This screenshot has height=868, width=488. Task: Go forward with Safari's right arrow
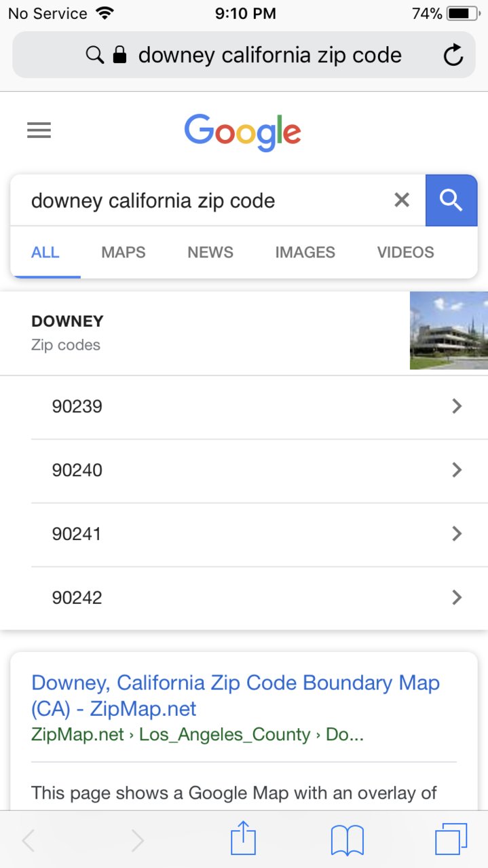pyautogui.click(x=137, y=840)
